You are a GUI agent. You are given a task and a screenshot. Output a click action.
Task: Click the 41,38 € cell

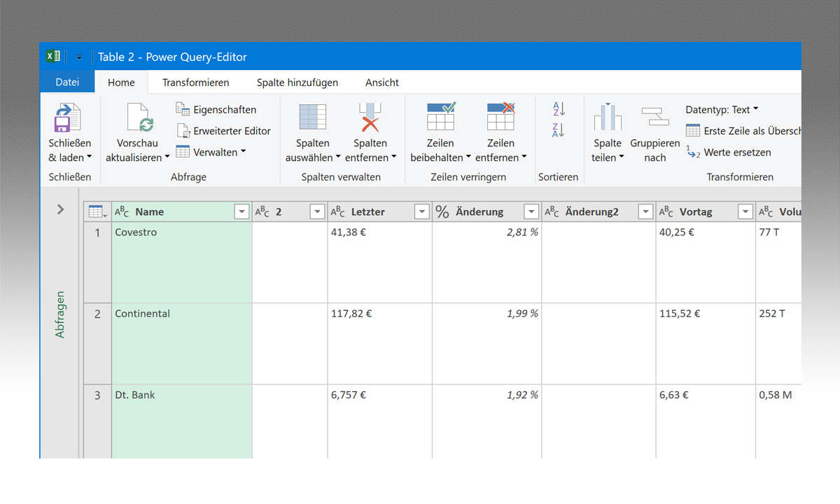pos(380,262)
